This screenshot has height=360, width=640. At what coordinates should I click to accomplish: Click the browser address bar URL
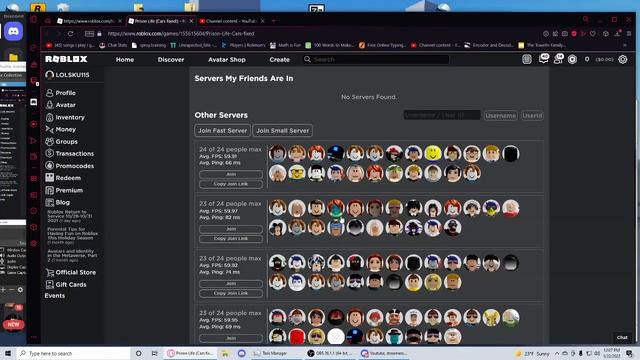(x=181, y=33)
